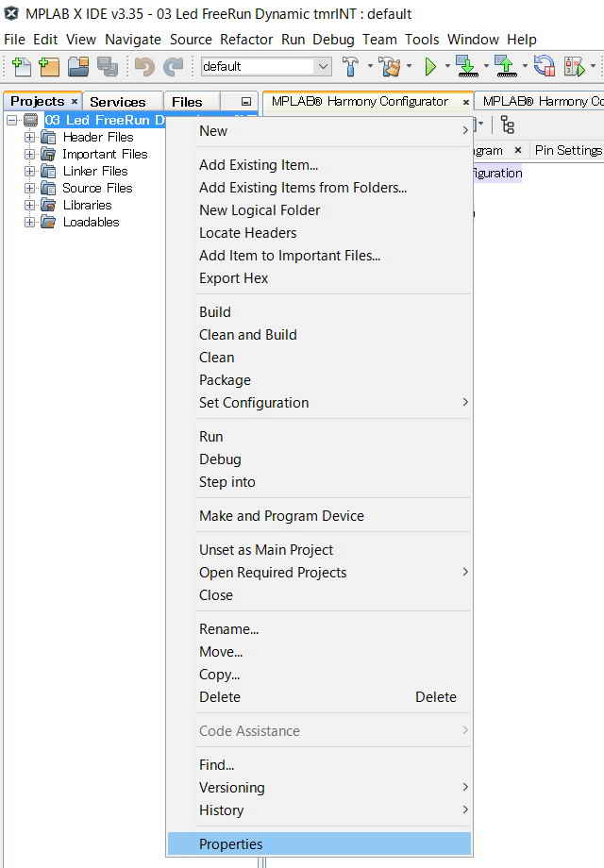
Task: Expand the Header Files folder
Action: click(30, 137)
